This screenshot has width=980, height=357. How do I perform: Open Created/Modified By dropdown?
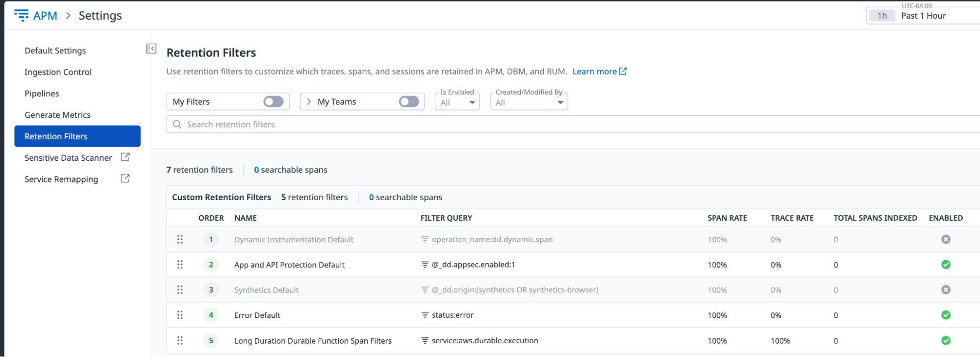pyautogui.click(x=529, y=102)
